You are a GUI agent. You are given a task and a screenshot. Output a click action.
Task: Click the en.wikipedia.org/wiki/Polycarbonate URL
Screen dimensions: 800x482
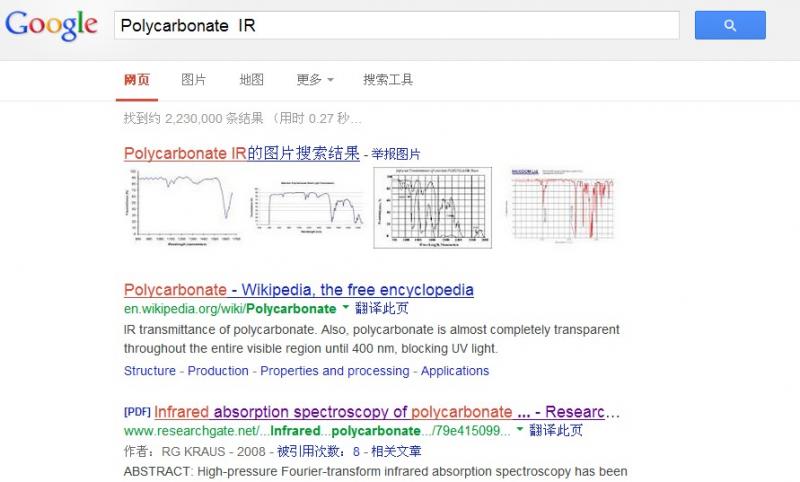pyautogui.click(x=230, y=309)
